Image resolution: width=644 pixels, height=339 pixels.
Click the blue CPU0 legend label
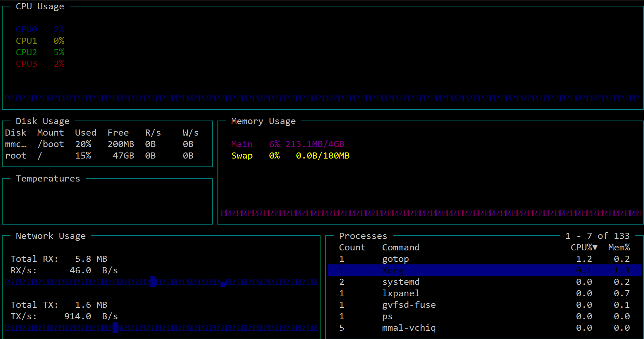pos(26,29)
